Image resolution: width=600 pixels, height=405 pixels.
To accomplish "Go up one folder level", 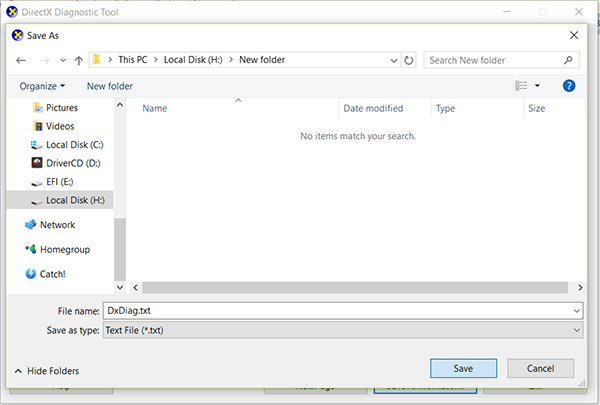I will (79, 60).
